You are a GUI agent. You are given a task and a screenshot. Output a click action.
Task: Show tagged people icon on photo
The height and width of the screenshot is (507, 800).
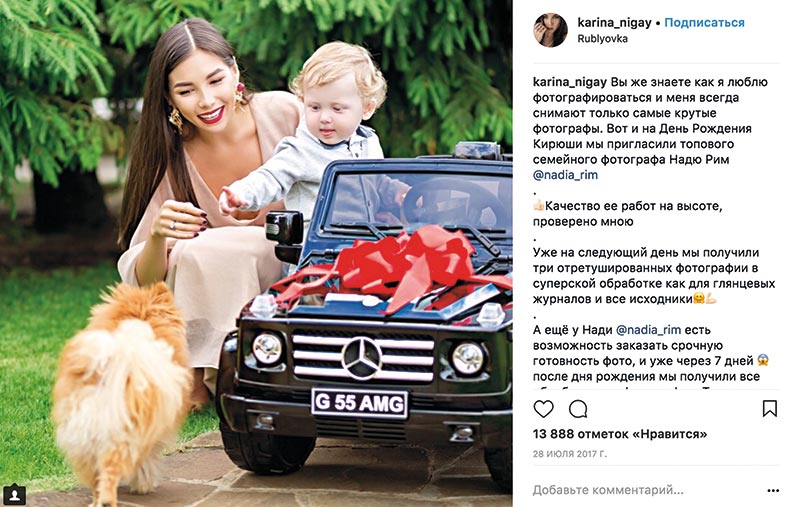tap(14, 495)
